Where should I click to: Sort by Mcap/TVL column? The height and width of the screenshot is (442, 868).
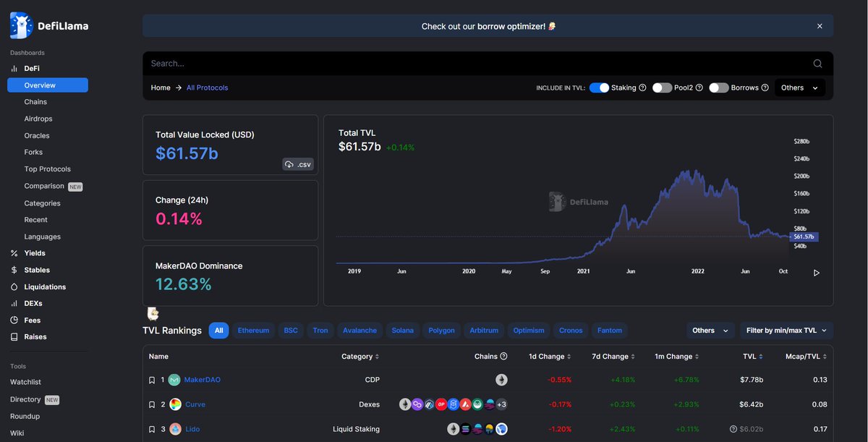click(x=807, y=357)
